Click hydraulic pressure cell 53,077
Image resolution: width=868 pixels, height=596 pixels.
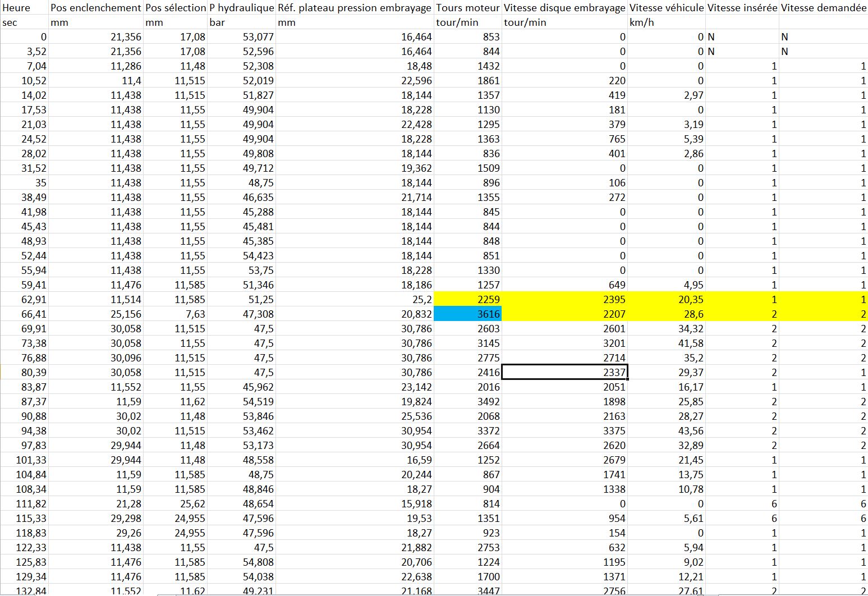point(242,36)
